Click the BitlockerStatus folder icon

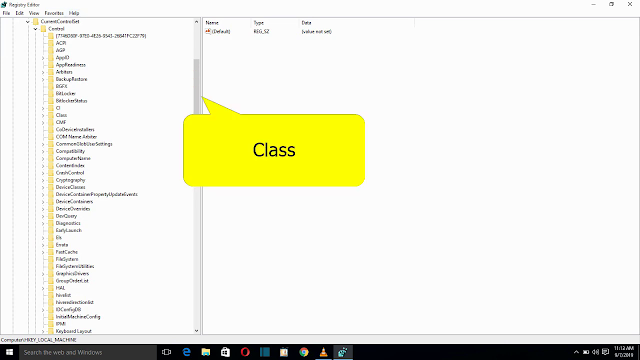click(51, 101)
